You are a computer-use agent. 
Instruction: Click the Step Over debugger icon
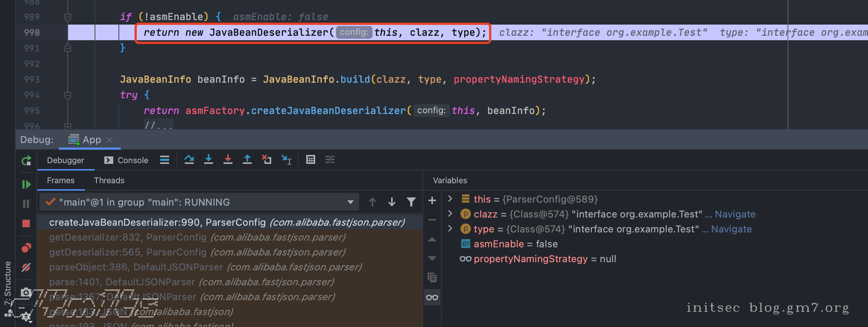point(189,160)
